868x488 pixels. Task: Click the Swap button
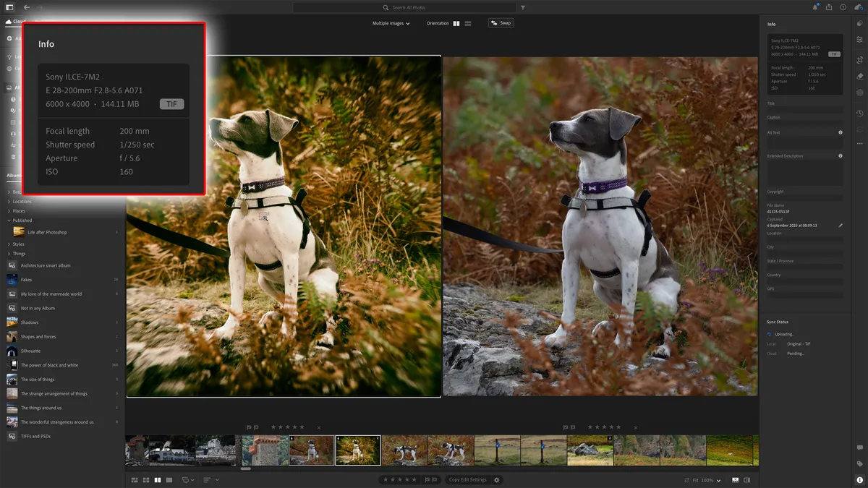click(x=501, y=22)
